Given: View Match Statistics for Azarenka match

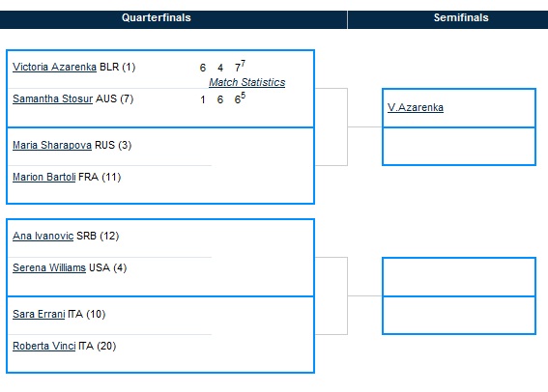Looking at the screenshot, I should coord(247,82).
